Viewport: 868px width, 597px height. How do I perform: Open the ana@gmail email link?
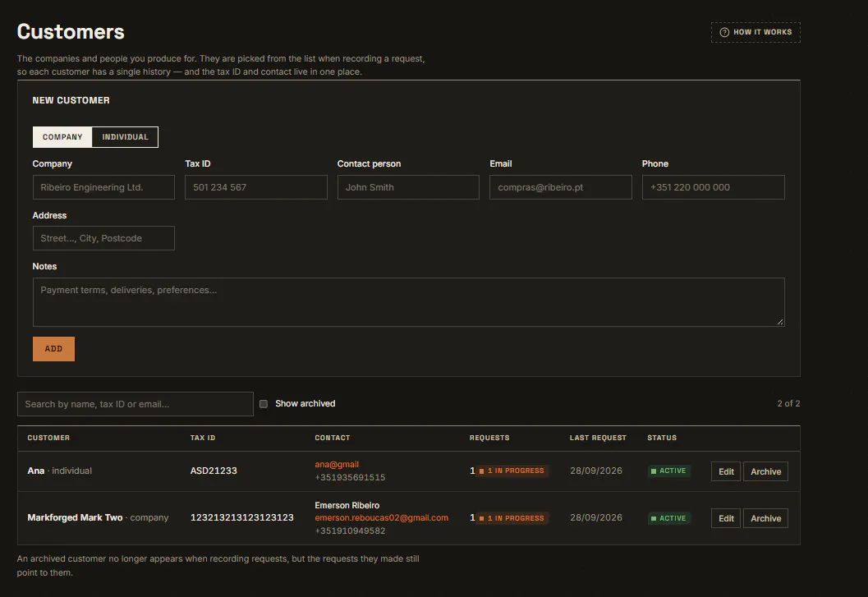click(337, 464)
